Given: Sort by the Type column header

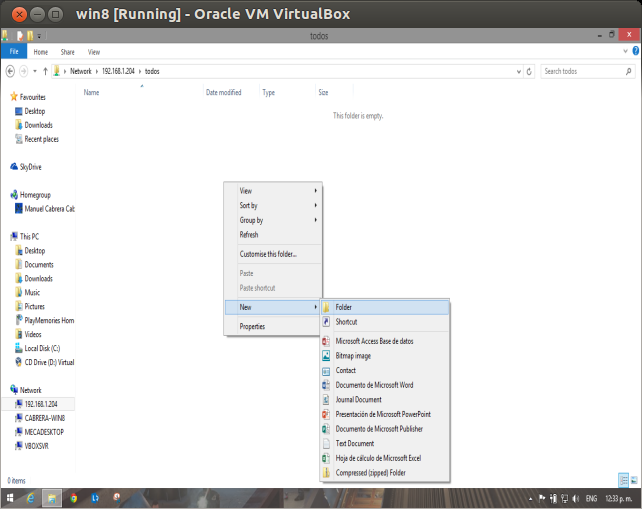Looking at the screenshot, I should pos(269,93).
